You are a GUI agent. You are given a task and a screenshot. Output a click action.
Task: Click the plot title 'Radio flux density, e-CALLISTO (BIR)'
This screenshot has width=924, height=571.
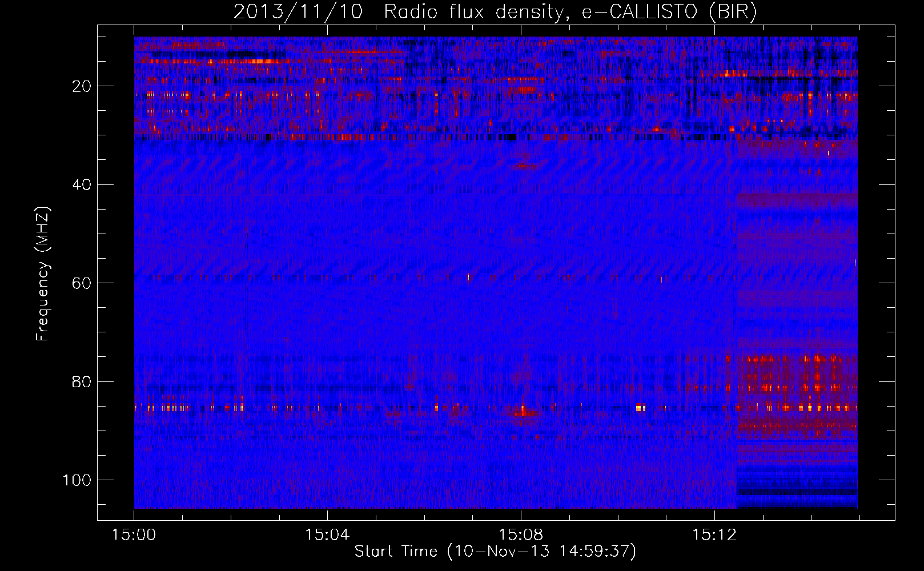571,12
